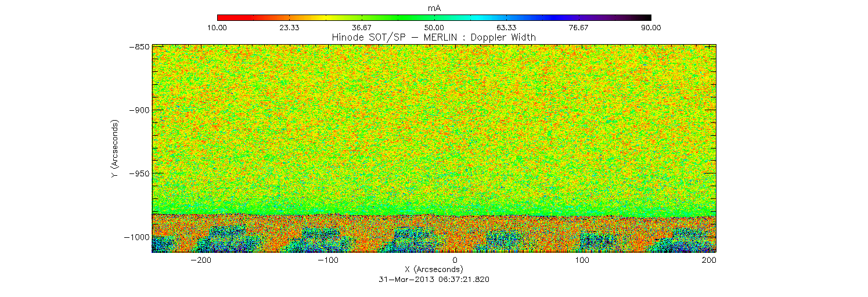Select the 31-Mar-2013 06:37:21.820 timestamp
The width and height of the screenshot is (868, 297).
coord(434,279)
